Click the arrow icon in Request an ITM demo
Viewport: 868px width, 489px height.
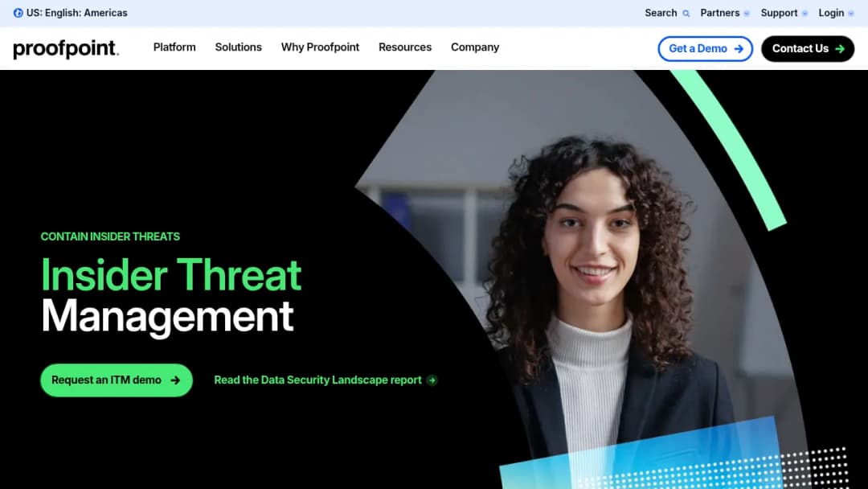tap(175, 380)
